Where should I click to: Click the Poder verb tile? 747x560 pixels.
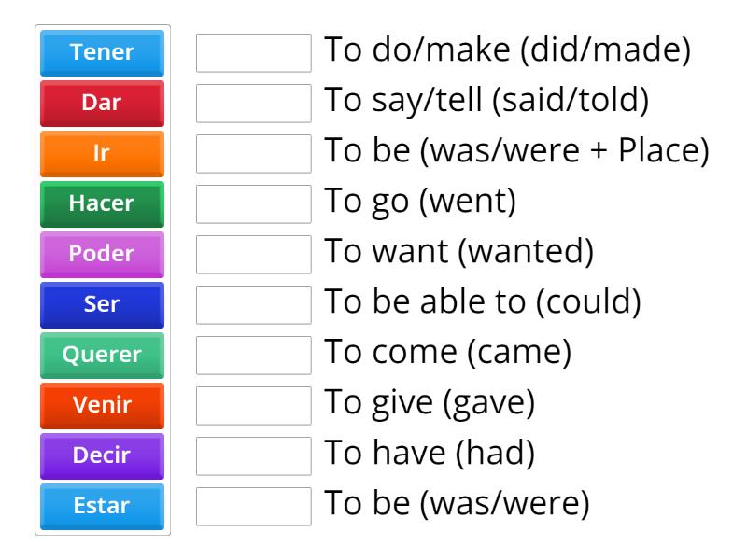[102, 255]
